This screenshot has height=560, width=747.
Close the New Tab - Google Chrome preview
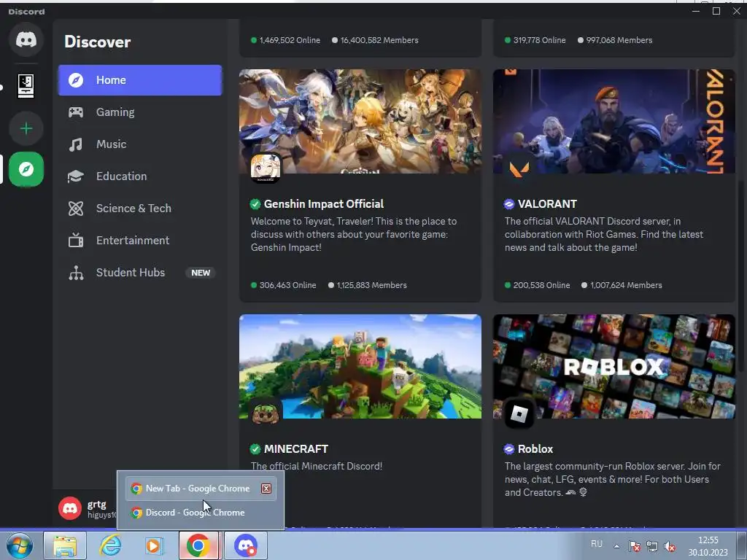point(266,489)
